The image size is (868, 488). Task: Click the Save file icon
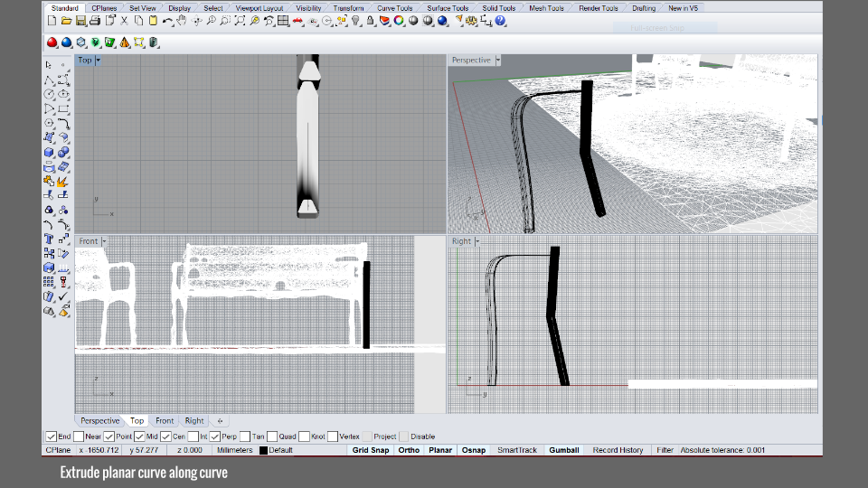point(81,21)
